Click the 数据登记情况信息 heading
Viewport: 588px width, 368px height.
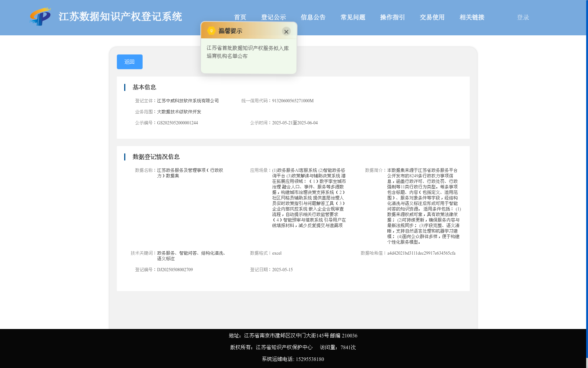pyautogui.click(x=156, y=157)
